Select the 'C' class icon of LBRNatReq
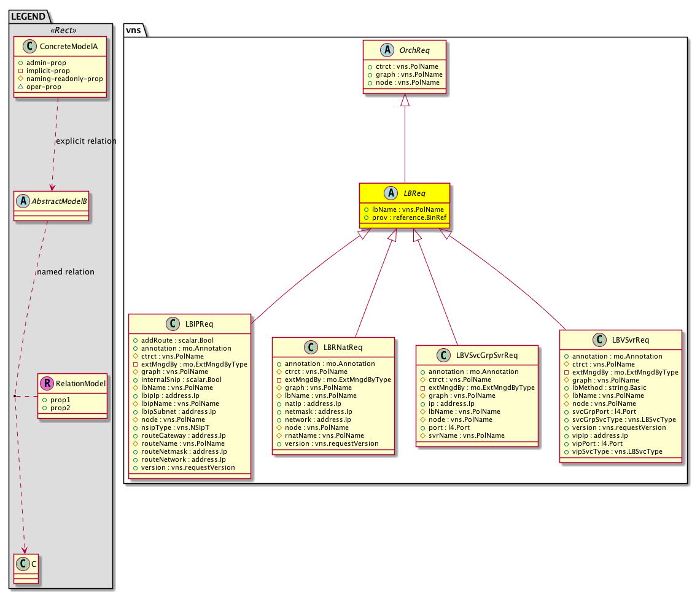 [311, 348]
